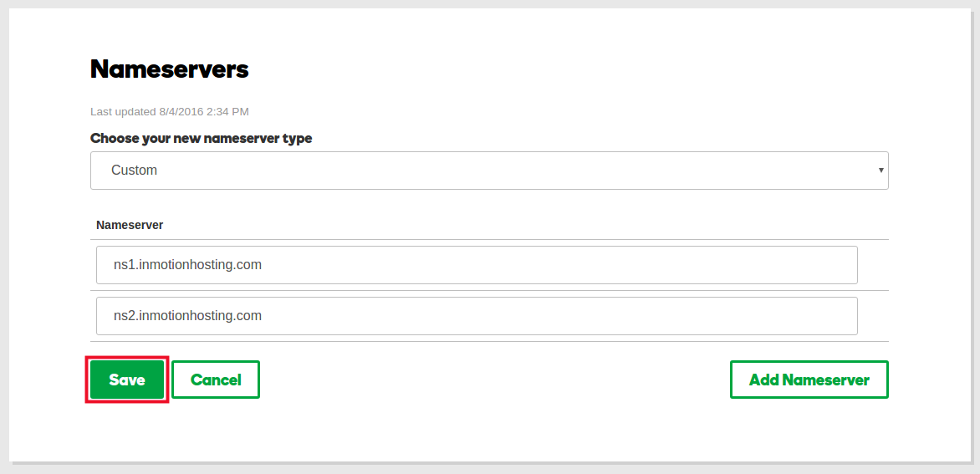The width and height of the screenshot is (980, 474).
Task: Click the word Save on the button
Action: (x=127, y=380)
